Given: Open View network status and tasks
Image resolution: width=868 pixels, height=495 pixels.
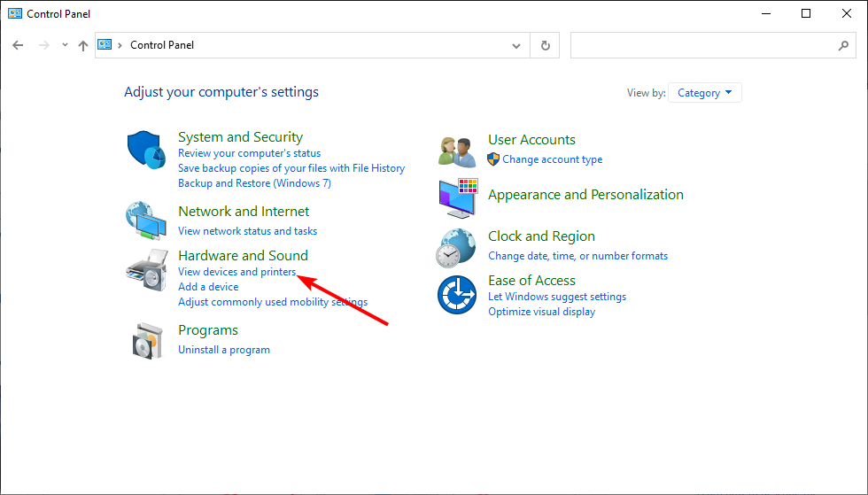Looking at the screenshot, I should point(247,231).
